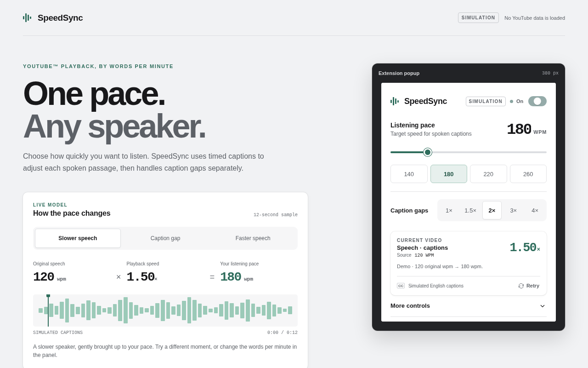
Task: Select the 220 WPM preset
Action: tap(488, 174)
